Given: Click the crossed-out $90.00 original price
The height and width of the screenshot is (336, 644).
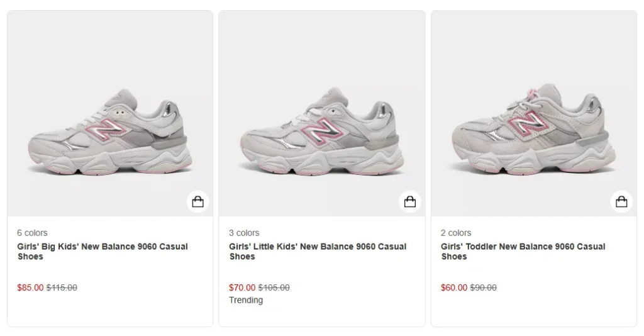Looking at the screenshot, I should pyautogui.click(x=484, y=288).
